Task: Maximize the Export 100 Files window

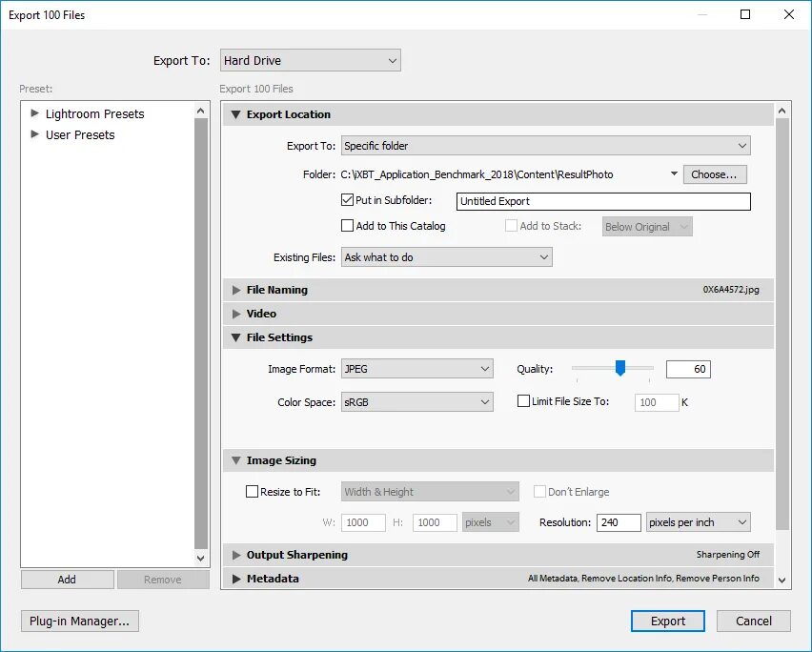Action: click(745, 14)
